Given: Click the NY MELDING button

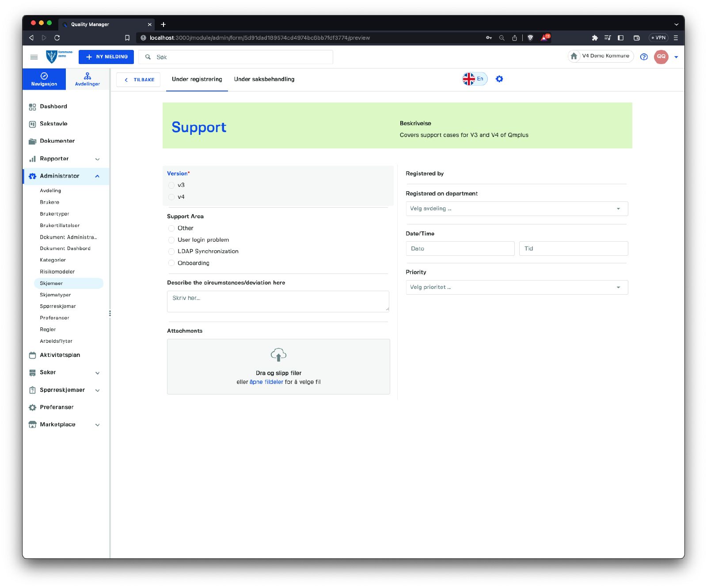Looking at the screenshot, I should coord(106,57).
